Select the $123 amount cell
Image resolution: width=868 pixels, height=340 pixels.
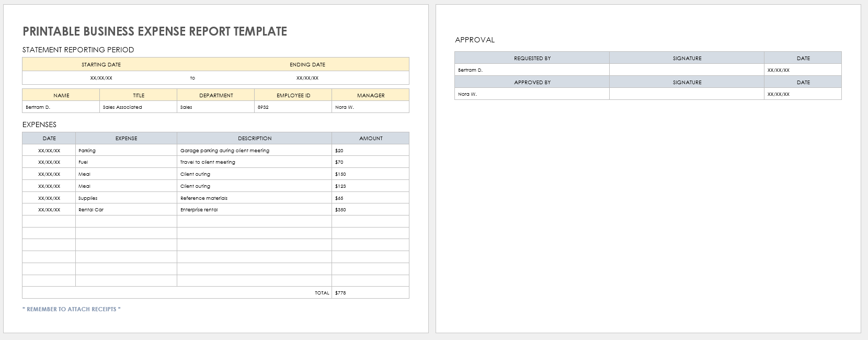pos(371,186)
